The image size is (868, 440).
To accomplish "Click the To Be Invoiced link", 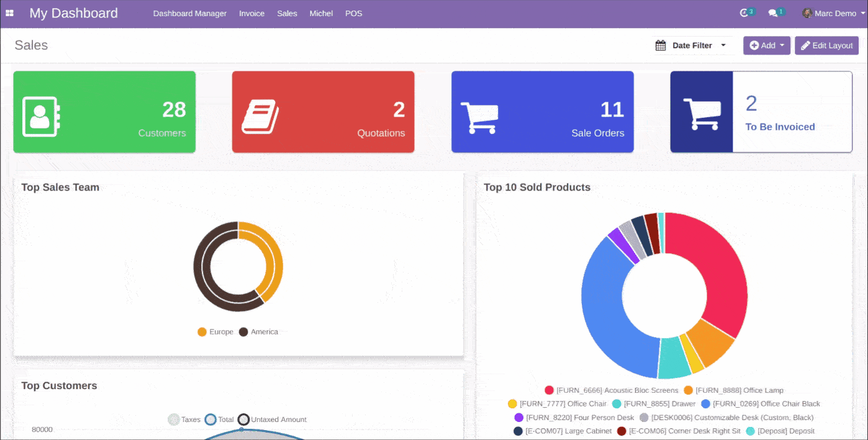I will [780, 127].
